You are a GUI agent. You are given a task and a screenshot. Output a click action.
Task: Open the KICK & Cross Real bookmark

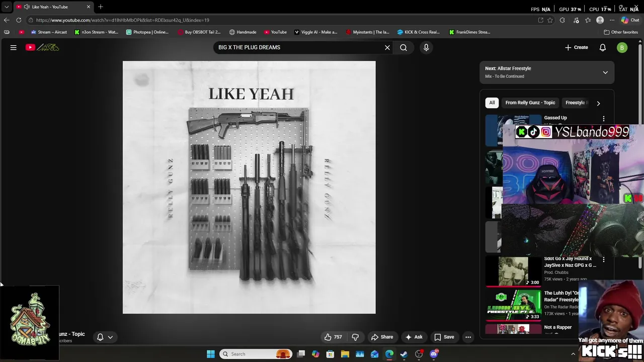tap(419, 32)
